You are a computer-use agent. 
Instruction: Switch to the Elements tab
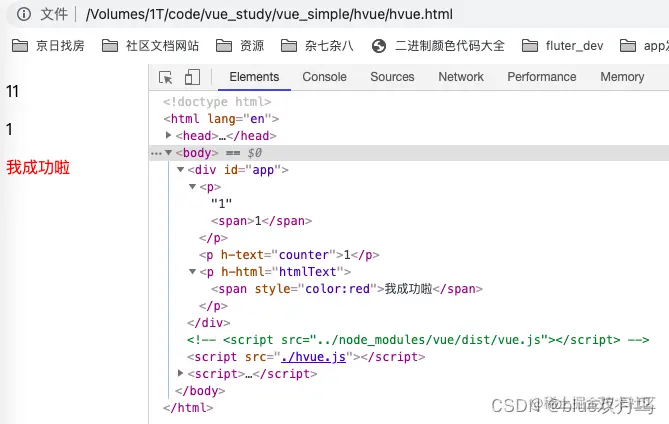[254, 77]
